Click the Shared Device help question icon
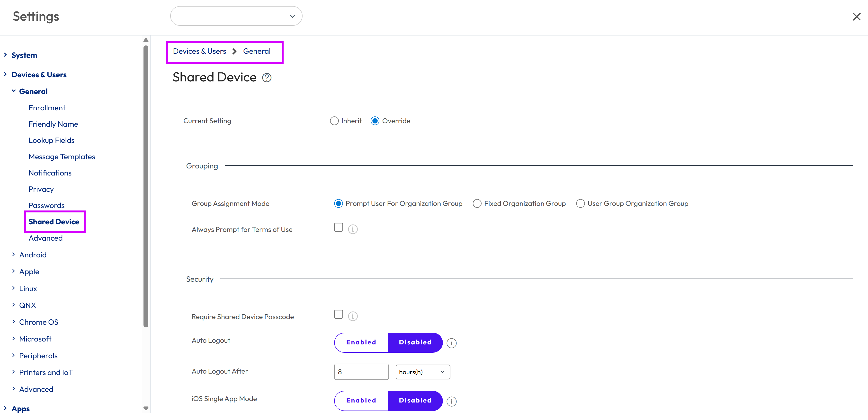868x420 pixels. [267, 78]
